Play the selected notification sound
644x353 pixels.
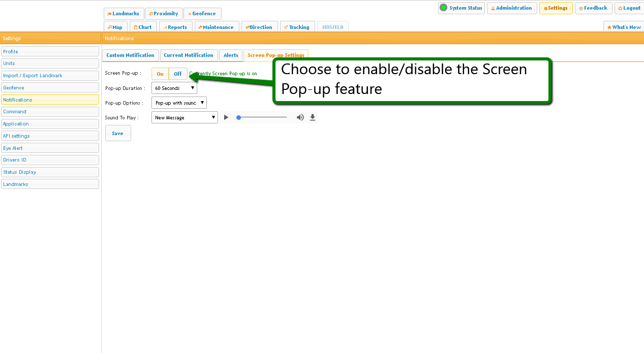[x=226, y=117]
